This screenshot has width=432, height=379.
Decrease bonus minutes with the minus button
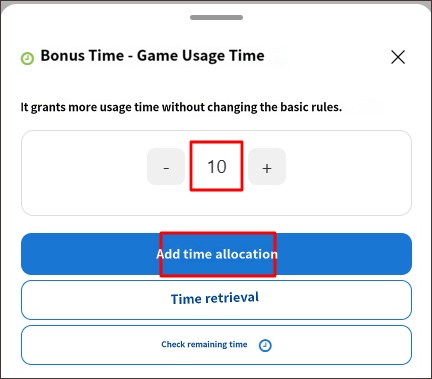click(166, 167)
